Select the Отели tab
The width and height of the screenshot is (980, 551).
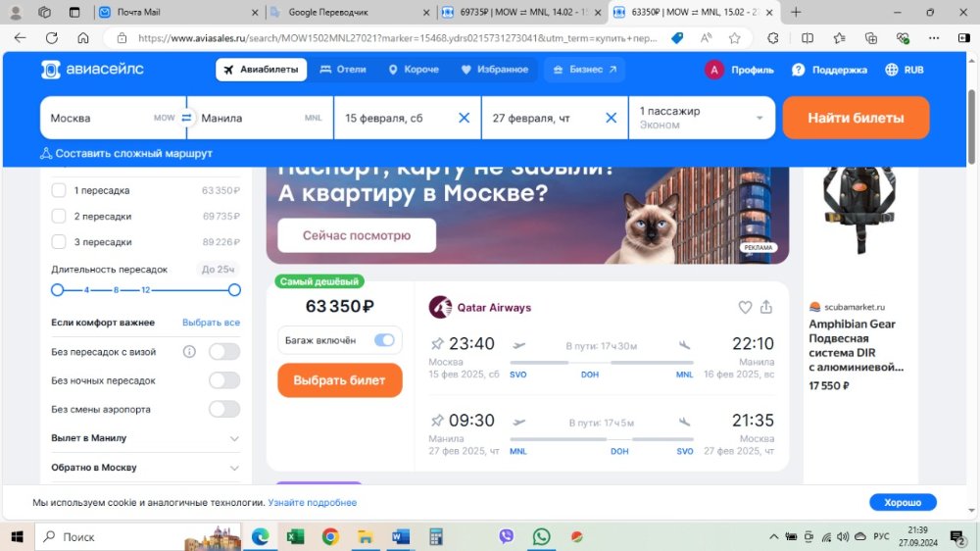(x=343, y=70)
